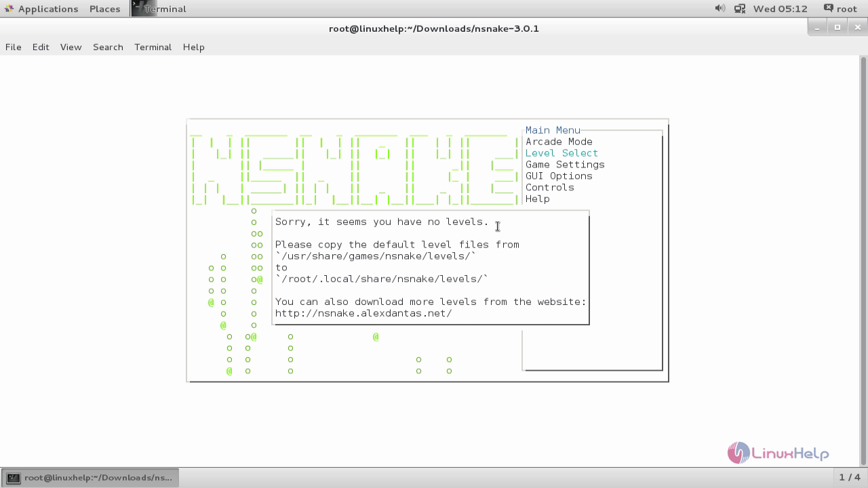The image size is (868, 488).
Task: Open the Applications menu
Action: (41, 9)
